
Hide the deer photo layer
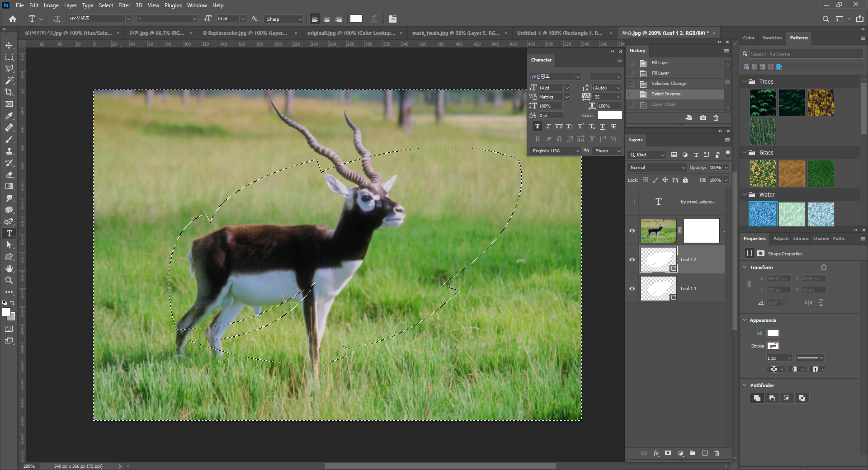pyautogui.click(x=632, y=230)
